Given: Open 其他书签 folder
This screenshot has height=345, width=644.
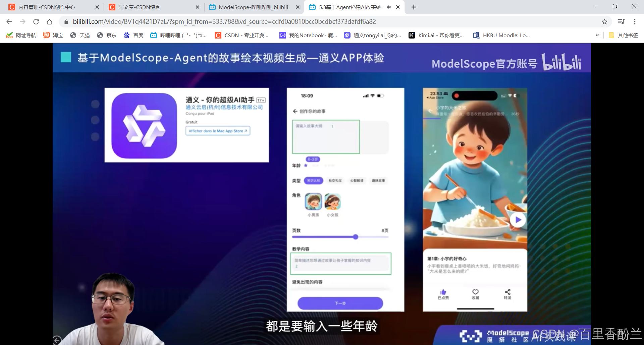Looking at the screenshot, I should [x=623, y=35].
